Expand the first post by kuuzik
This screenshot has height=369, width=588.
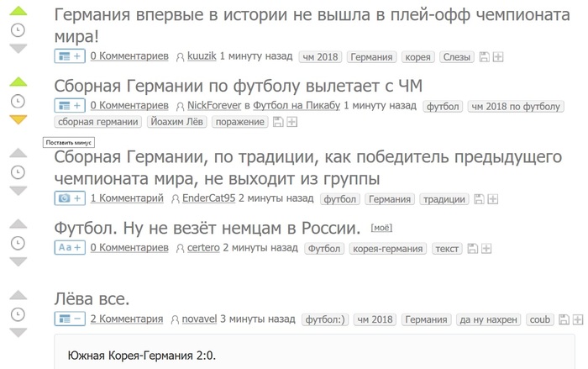click(x=70, y=56)
